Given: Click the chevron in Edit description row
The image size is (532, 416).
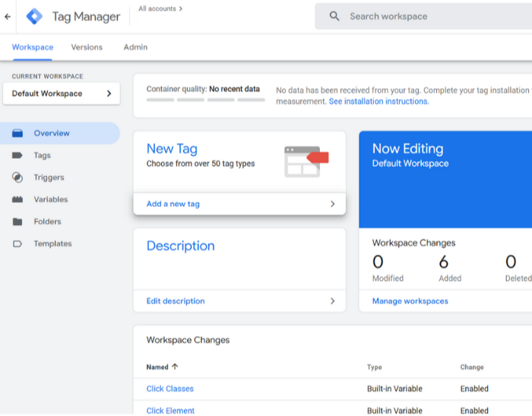Looking at the screenshot, I should click(333, 301).
